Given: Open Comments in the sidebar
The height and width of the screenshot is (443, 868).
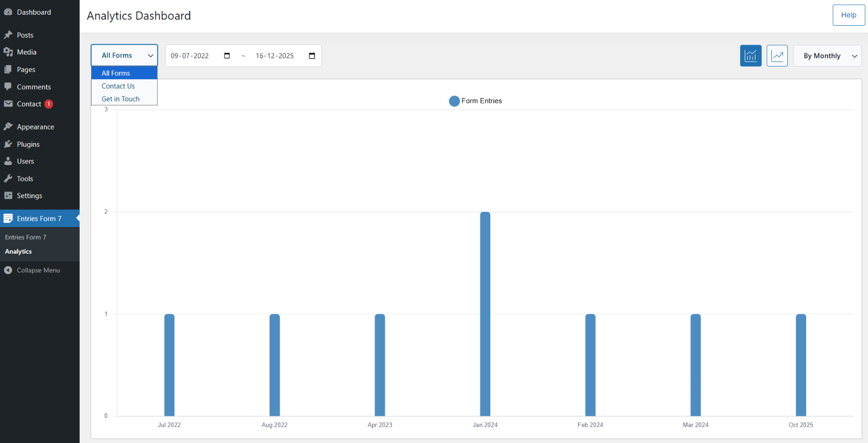Looking at the screenshot, I should (x=34, y=87).
